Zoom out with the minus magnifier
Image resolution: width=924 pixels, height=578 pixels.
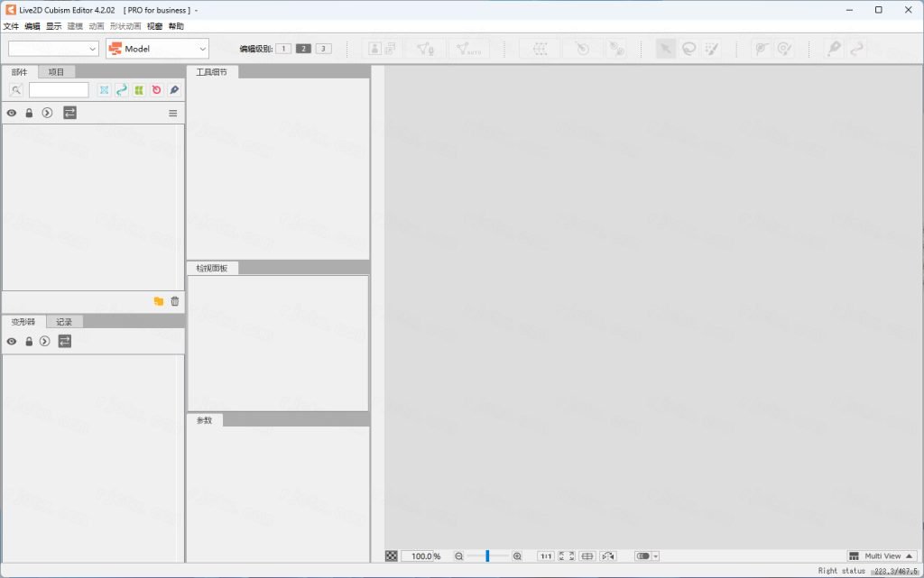point(458,556)
